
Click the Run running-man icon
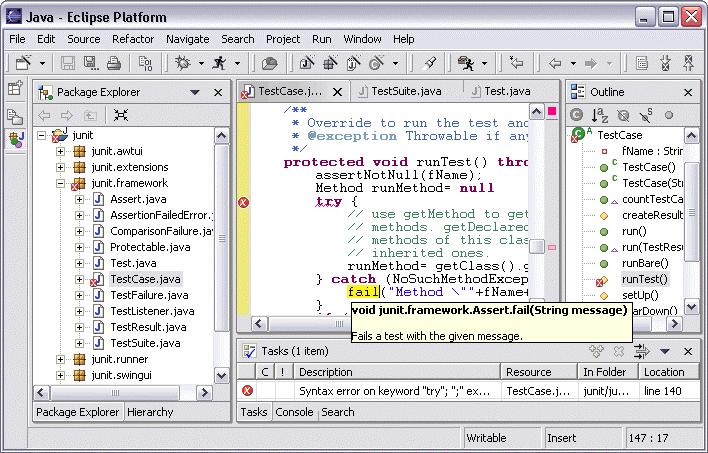click(219, 63)
